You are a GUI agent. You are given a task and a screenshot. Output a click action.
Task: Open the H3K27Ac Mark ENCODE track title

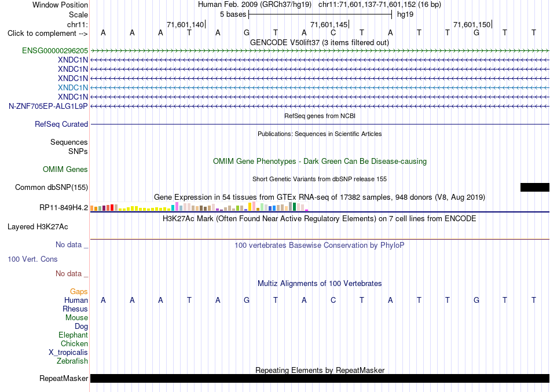320,219
